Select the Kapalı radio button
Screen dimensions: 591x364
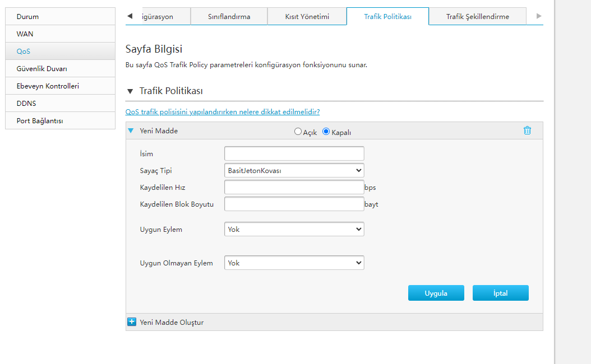coord(326,132)
